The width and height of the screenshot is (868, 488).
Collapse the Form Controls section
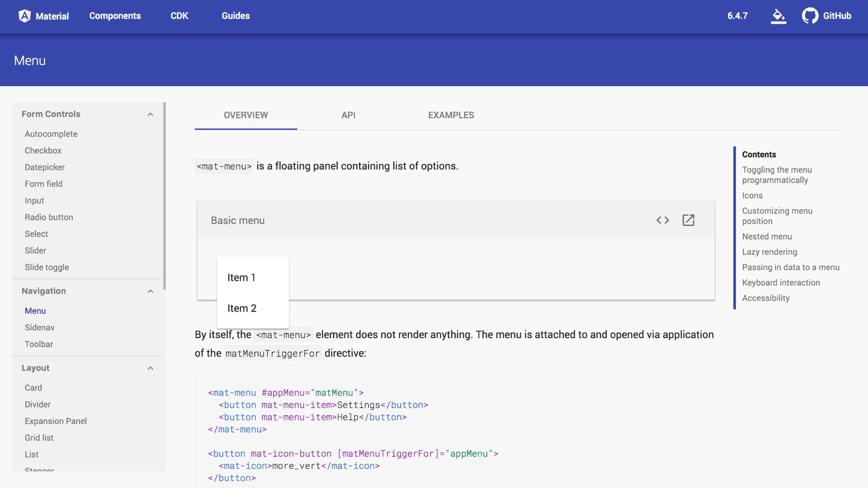click(150, 114)
